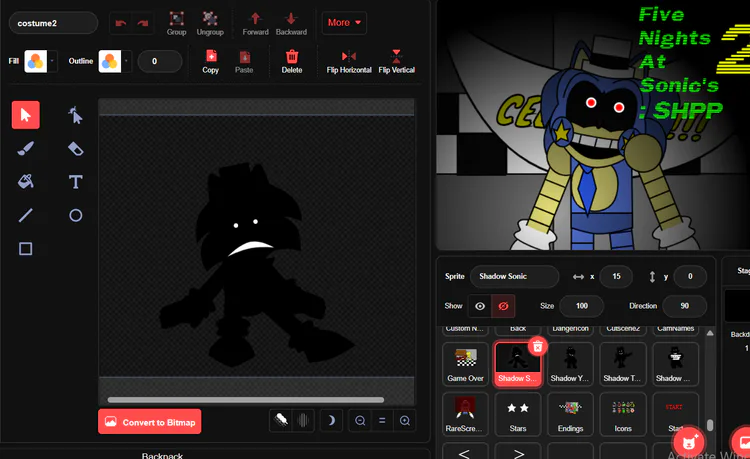Select the Shadow T... sprite
750x459 pixels.
pos(623,364)
